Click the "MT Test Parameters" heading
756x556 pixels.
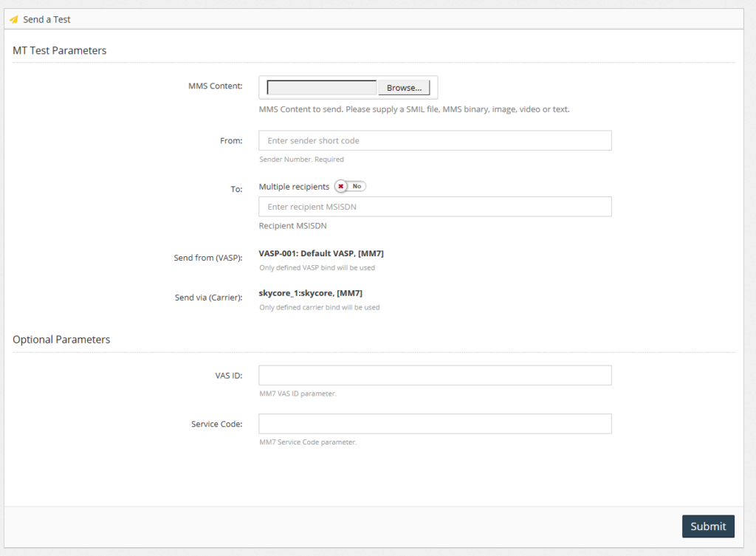click(59, 50)
